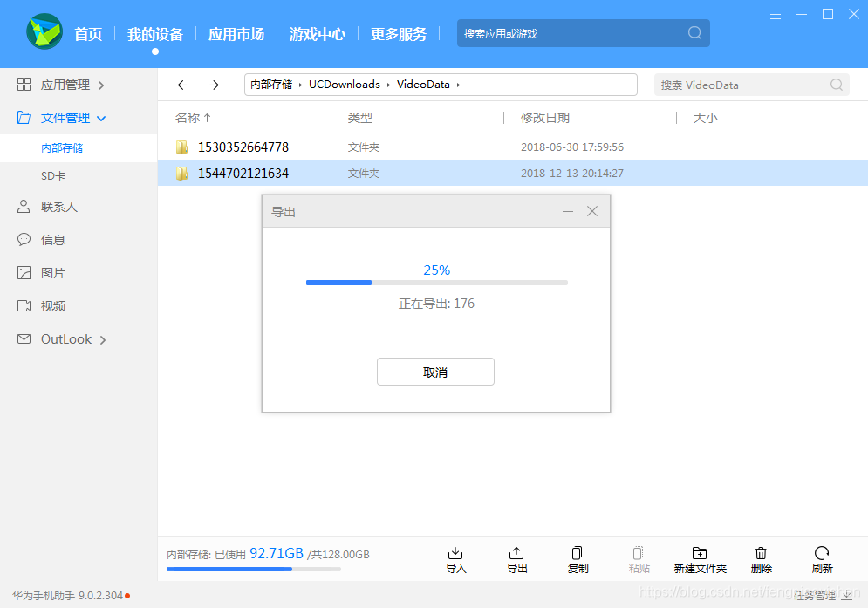The height and width of the screenshot is (608, 868).
Task: Click the 搜索 VideoData search field
Action: click(751, 85)
